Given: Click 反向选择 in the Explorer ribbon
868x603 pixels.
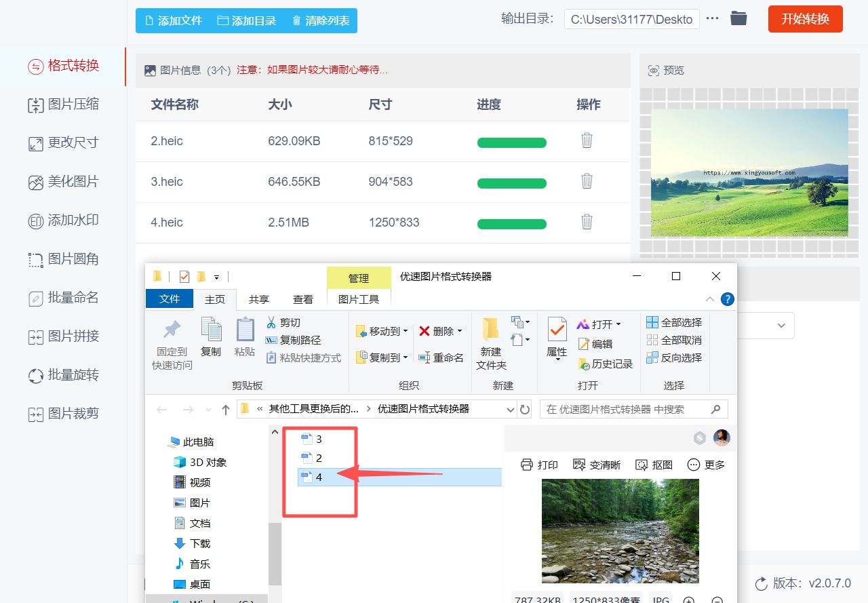Looking at the screenshot, I should point(674,357).
